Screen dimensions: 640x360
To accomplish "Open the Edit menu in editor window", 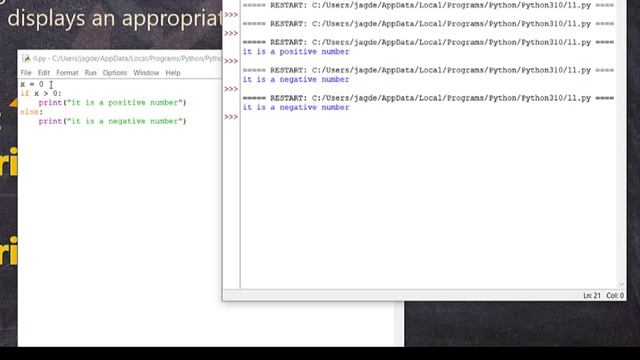I will (44, 73).
